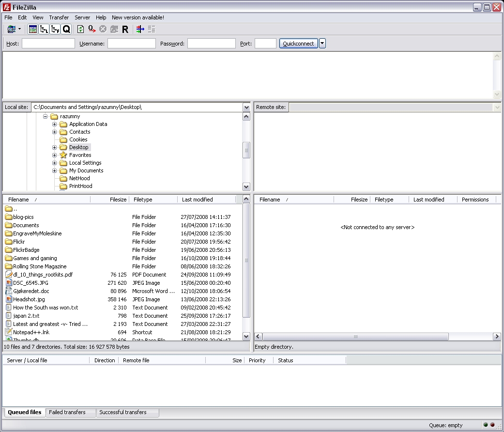The image size is (504, 432).
Task: Open the 'New version available!' menu
Action: tap(138, 17)
